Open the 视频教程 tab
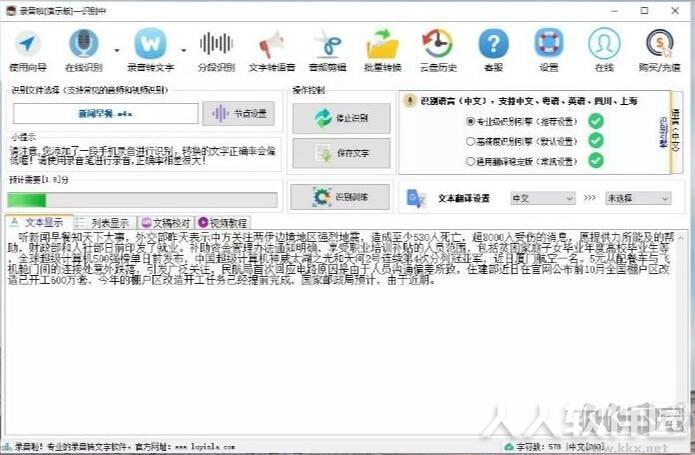Screen dimensions: 695x455 [223, 222]
